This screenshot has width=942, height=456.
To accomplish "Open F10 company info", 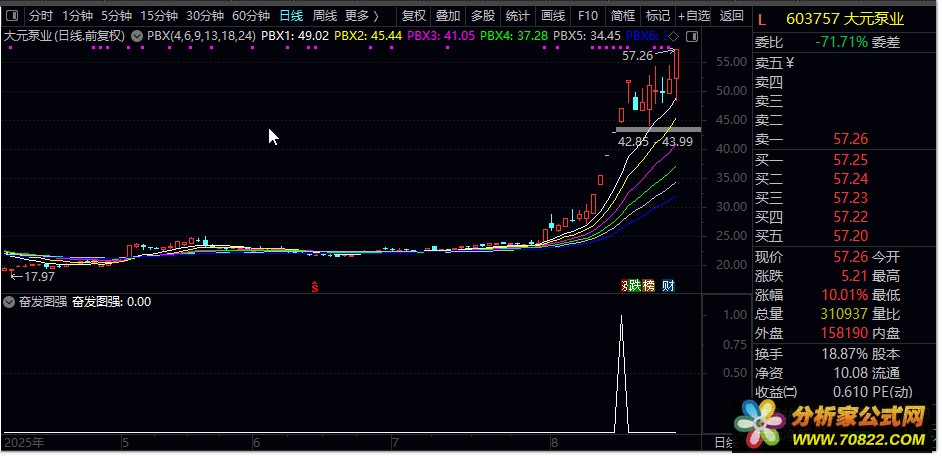I will (588, 16).
